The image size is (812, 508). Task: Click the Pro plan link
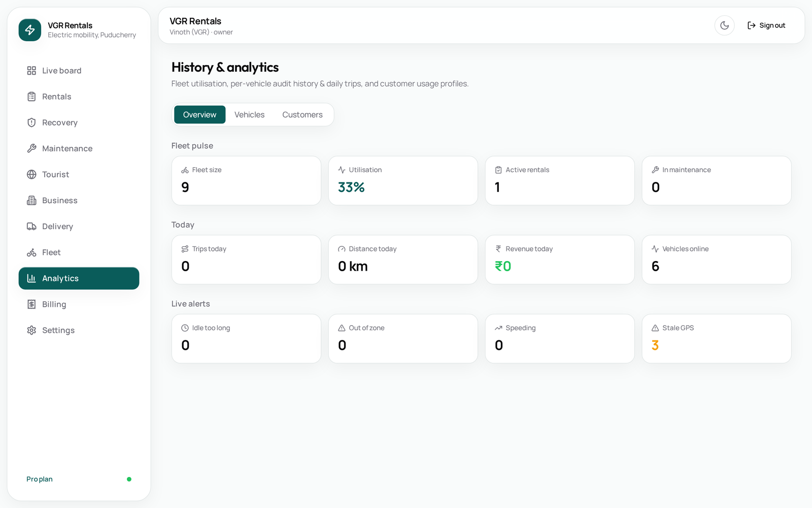coord(40,479)
